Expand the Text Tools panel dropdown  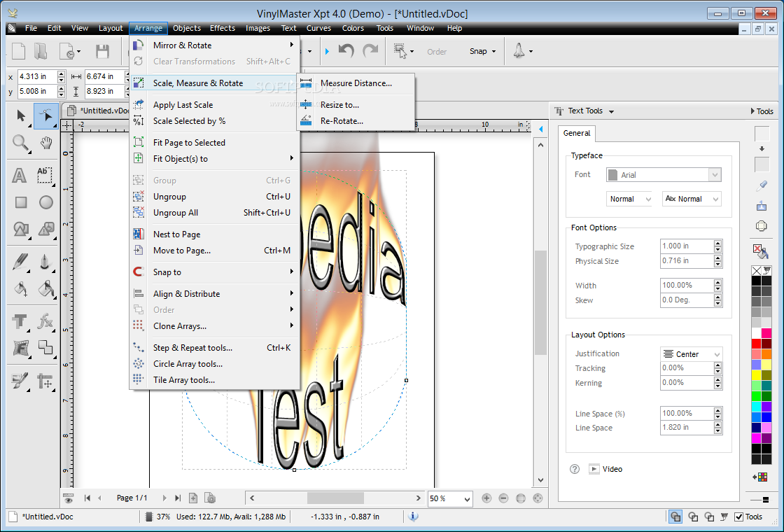coord(612,111)
